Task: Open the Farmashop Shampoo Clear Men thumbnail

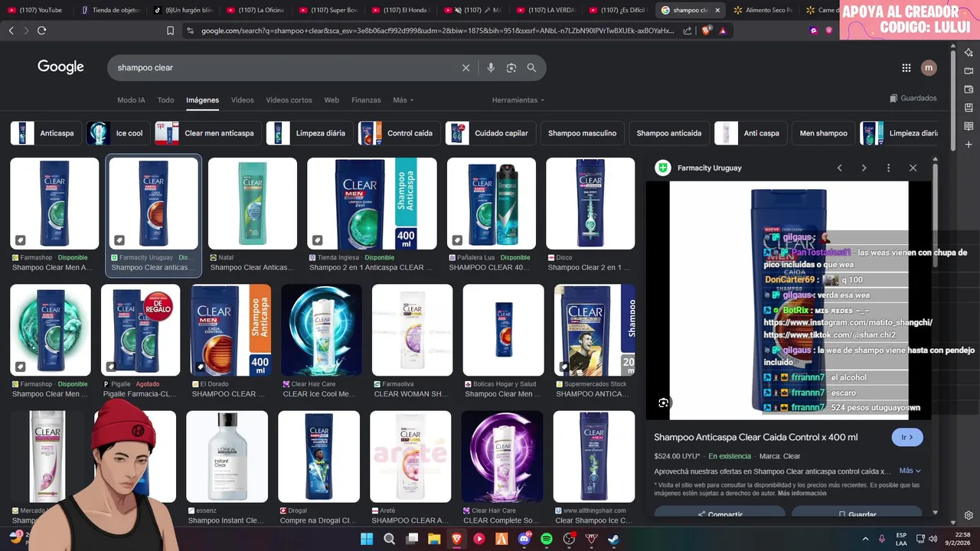Action: click(54, 204)
